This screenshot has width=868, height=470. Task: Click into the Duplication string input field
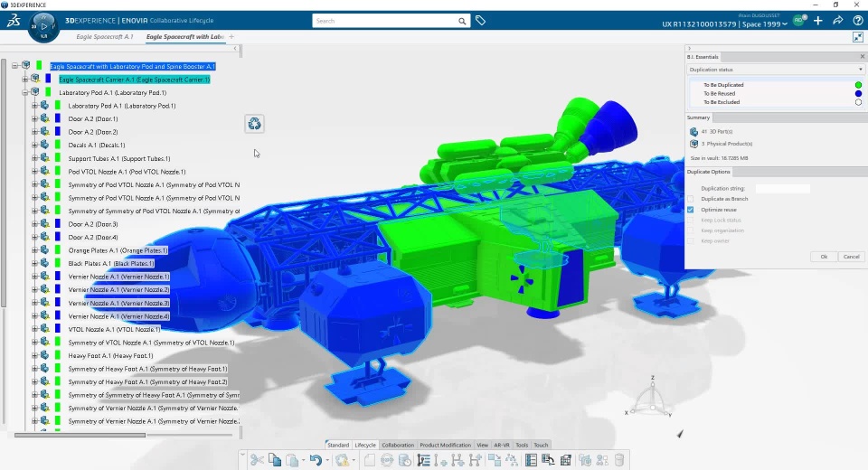tap(782, 189)
